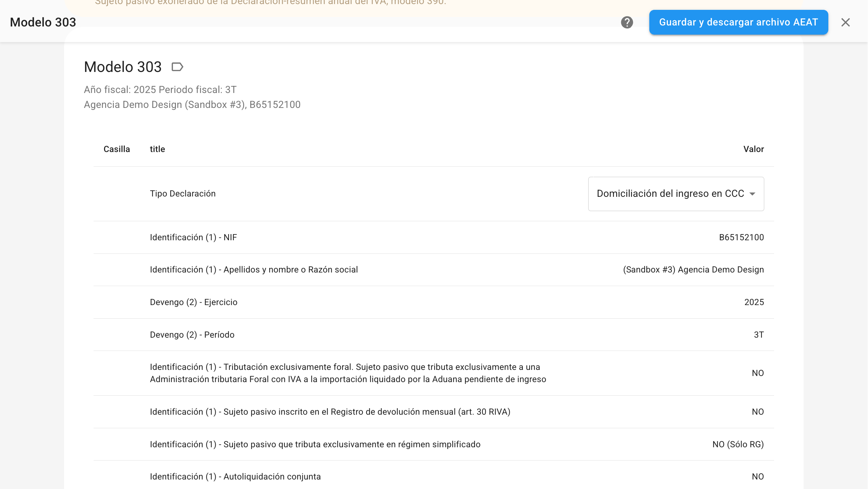Click the Tributación exclusivamente foral row text
This screenshot has height=489, width=868.
[348, 373]
